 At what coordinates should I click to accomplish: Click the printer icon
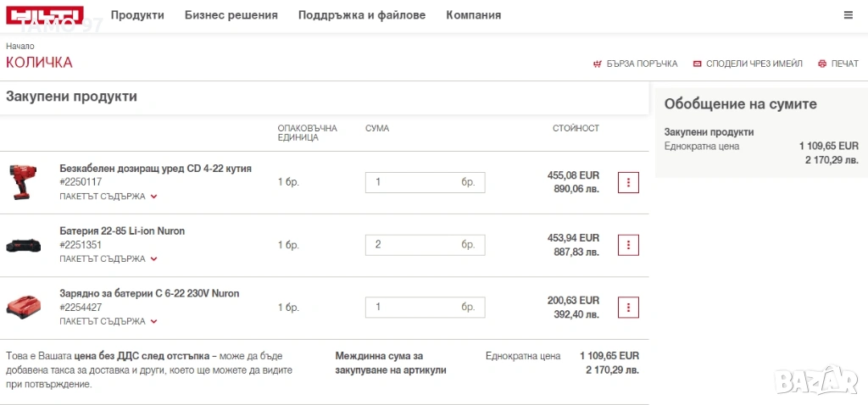[x=821, y=64]
